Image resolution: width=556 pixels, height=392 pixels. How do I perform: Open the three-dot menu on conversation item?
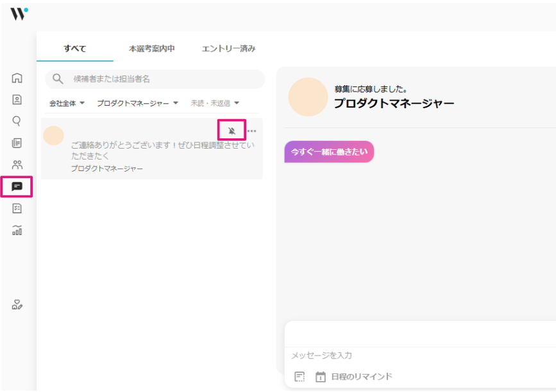click(252, 131)
